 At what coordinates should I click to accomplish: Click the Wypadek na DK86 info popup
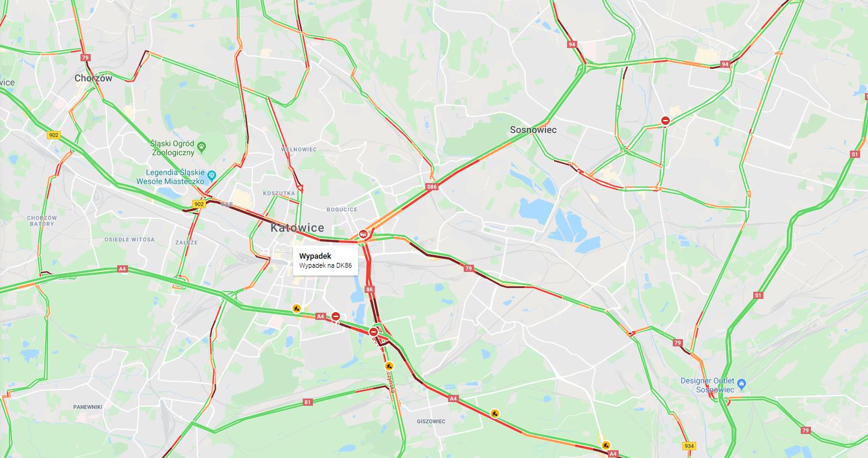(x=326, y=261)
